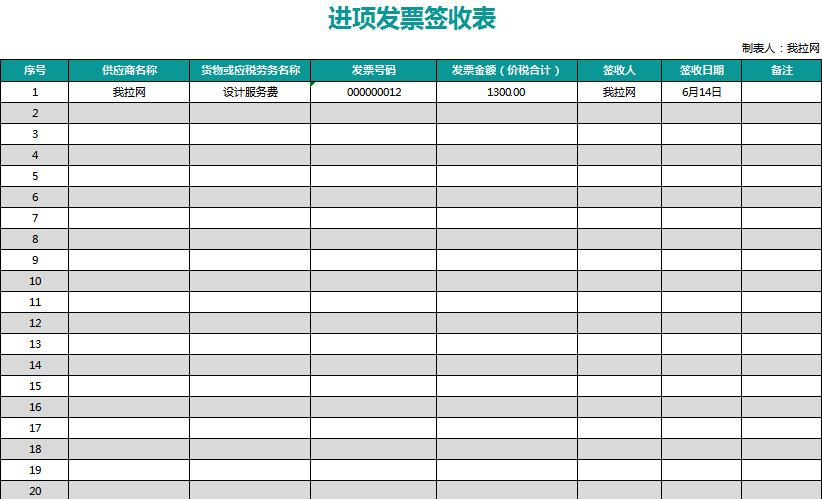The image size is (822, 499).
Task: Select 签收人 cell 我拉网 in row 1
Action: (619, 92)
